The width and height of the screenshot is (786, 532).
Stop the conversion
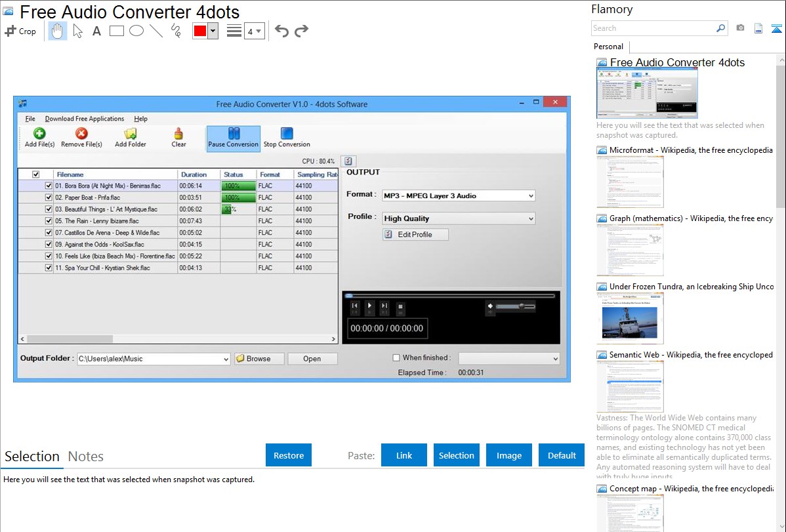tap(287, 137)
